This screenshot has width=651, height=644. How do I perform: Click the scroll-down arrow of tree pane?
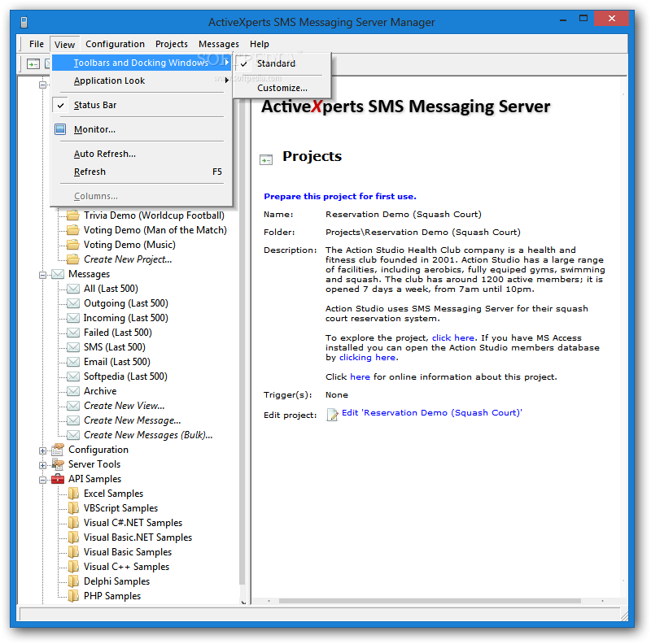tap(243, 602)
